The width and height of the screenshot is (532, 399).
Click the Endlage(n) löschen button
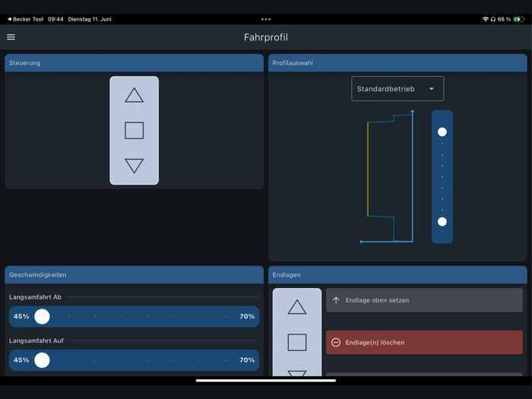424,342
